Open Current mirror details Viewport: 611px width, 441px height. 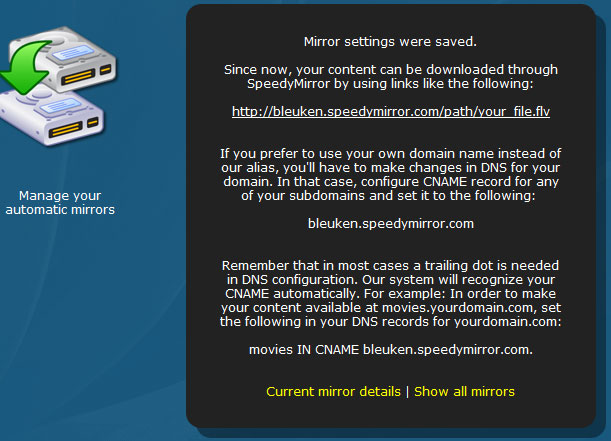point(334,392)
